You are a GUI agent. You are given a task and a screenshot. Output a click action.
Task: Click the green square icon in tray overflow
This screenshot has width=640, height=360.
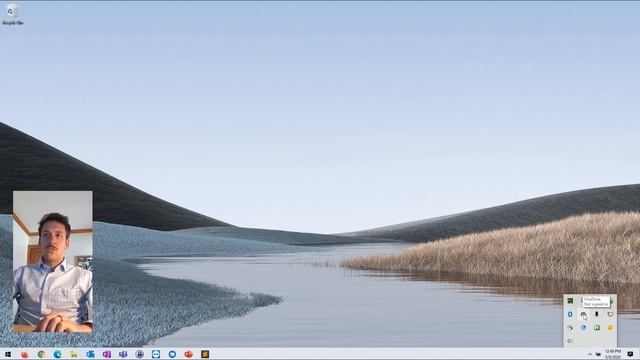[597, 327]
